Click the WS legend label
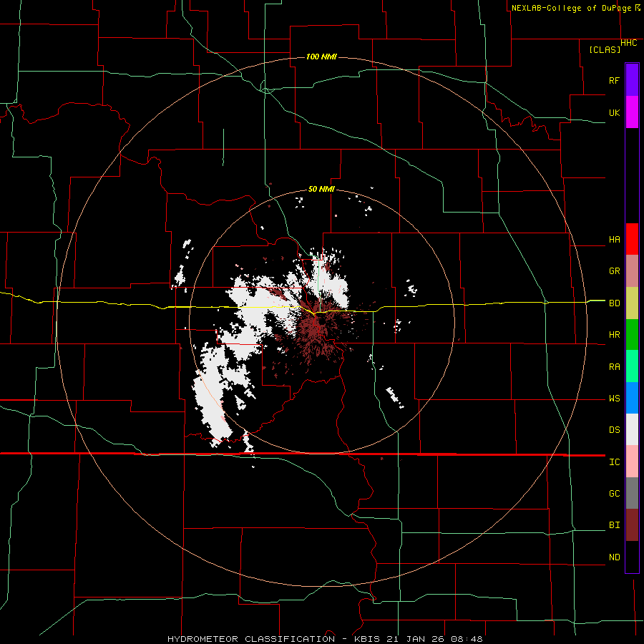Viewport: 644px width, 644px height. click(615, 399)
